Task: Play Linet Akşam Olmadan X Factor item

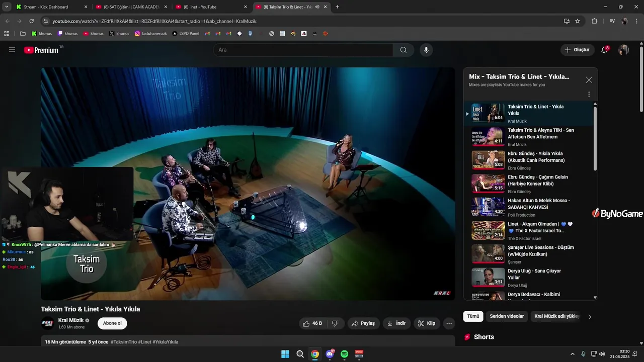Action: point(528,231)
